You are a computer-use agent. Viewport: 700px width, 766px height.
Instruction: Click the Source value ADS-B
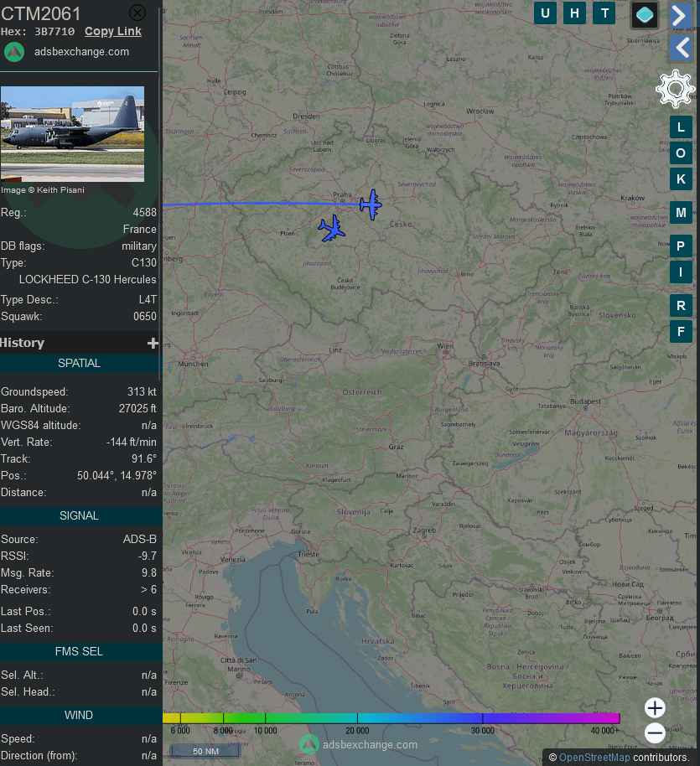[x=140, y=540]
